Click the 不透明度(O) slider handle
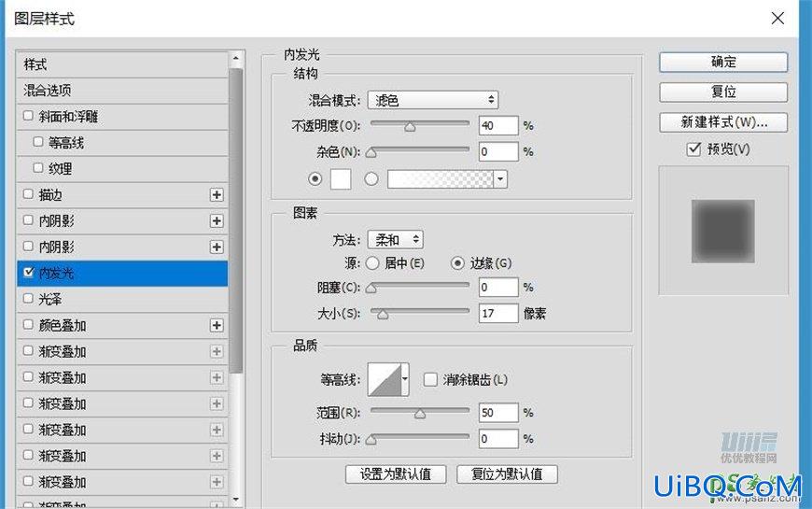 [410, 127]
